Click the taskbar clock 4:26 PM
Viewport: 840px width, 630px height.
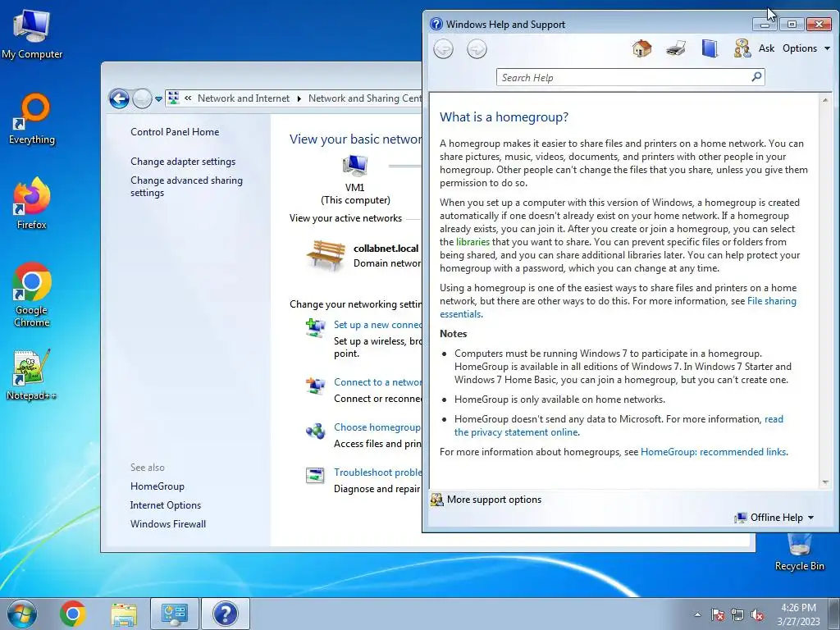[798, 614]
